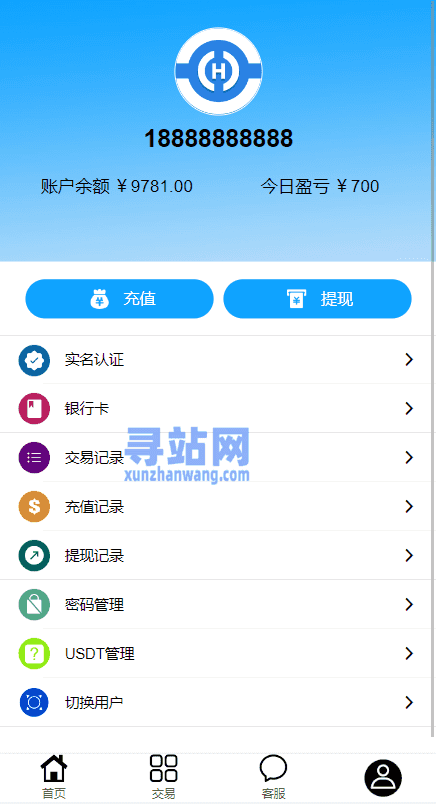Viewport: 436px width, 804px height.
Task: Select the profile tab icon in bottom bar
Action: (383, 778)
